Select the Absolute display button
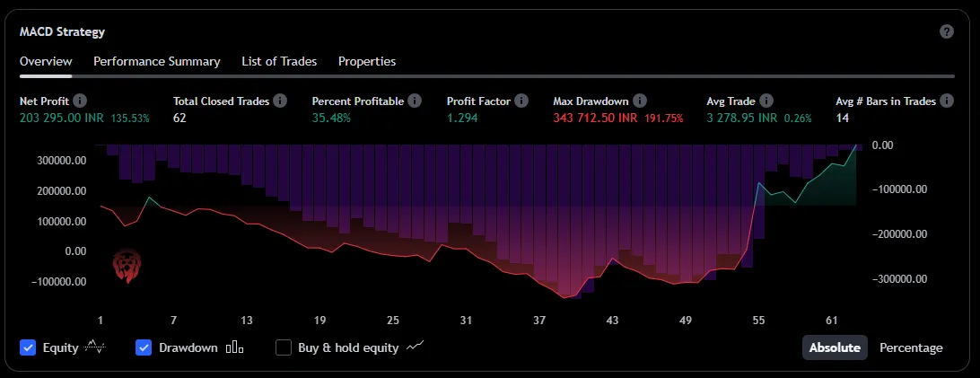The height and width of the screenshot is (378, 980). pos(835,347)
